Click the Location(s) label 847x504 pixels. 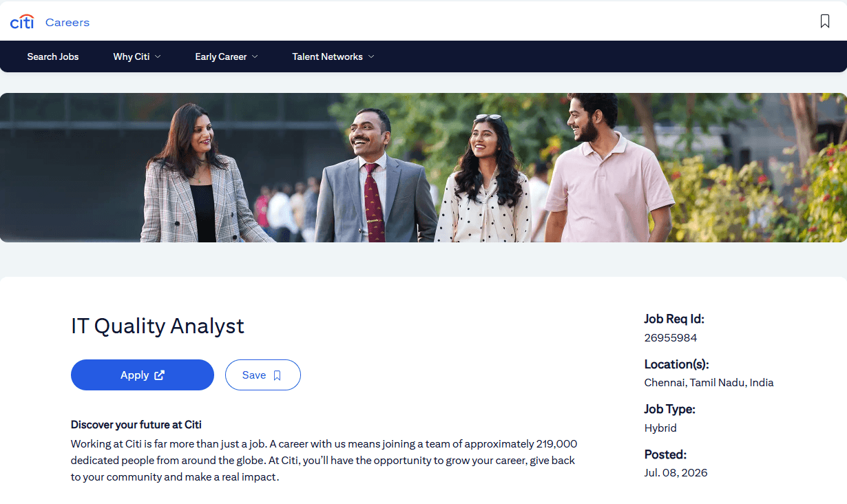(x=676, y=364)
